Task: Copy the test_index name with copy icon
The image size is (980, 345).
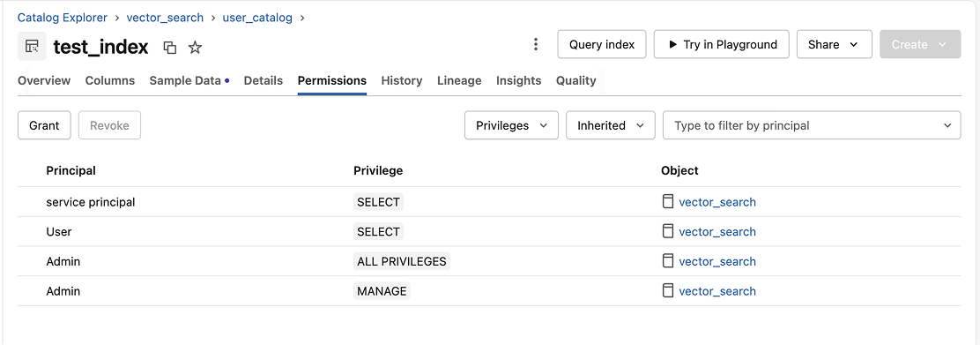Action: point(169,48)
